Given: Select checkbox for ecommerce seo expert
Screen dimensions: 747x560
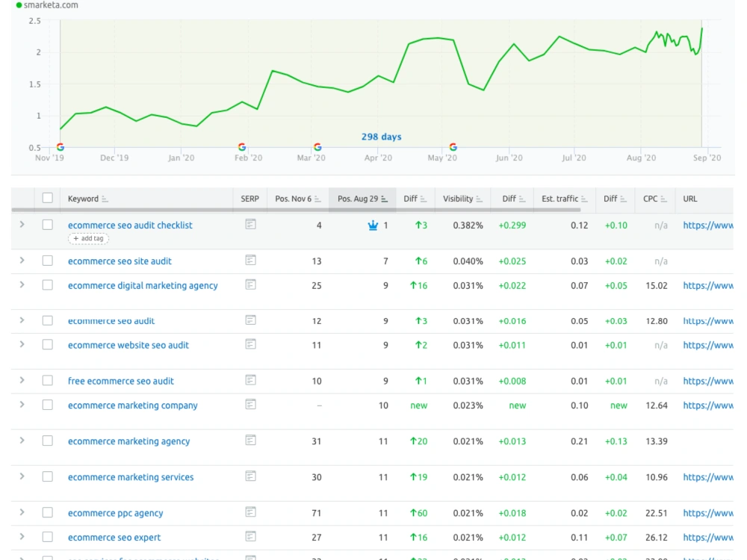Looking at the screenshot, I should (48, 537).
